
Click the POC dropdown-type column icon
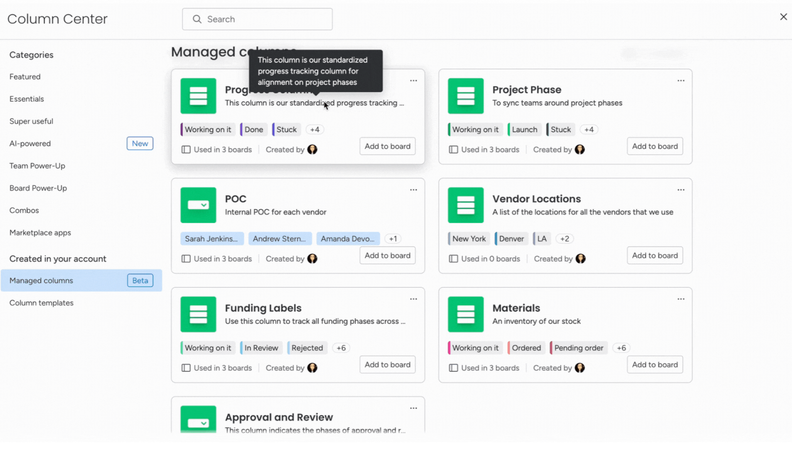198,205
